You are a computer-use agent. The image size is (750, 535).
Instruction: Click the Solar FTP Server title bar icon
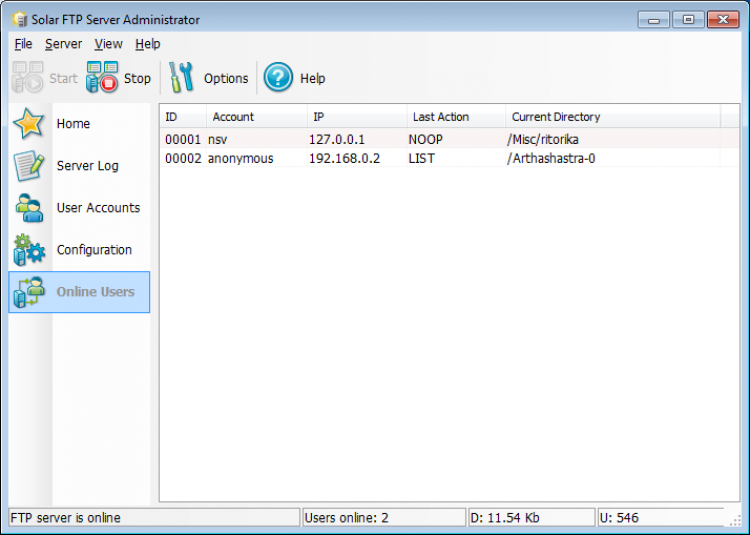tap(19, 20)
